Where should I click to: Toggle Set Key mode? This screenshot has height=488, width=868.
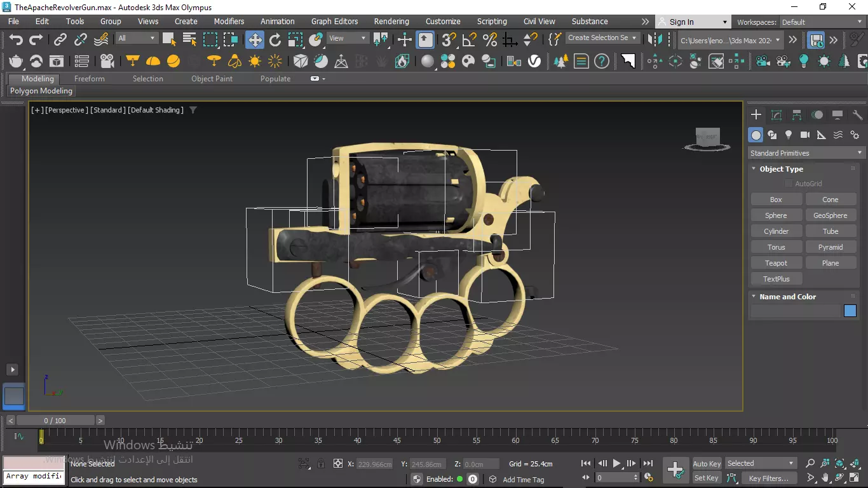(x=707, y=478)
